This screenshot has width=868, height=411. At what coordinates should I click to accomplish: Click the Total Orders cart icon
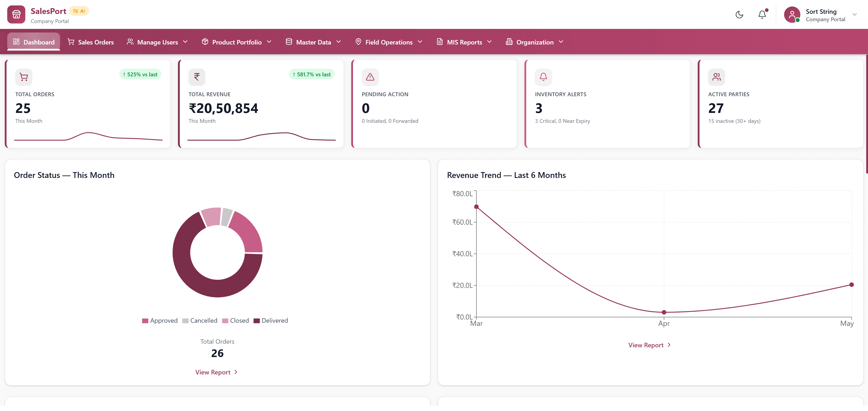[24, 77]
